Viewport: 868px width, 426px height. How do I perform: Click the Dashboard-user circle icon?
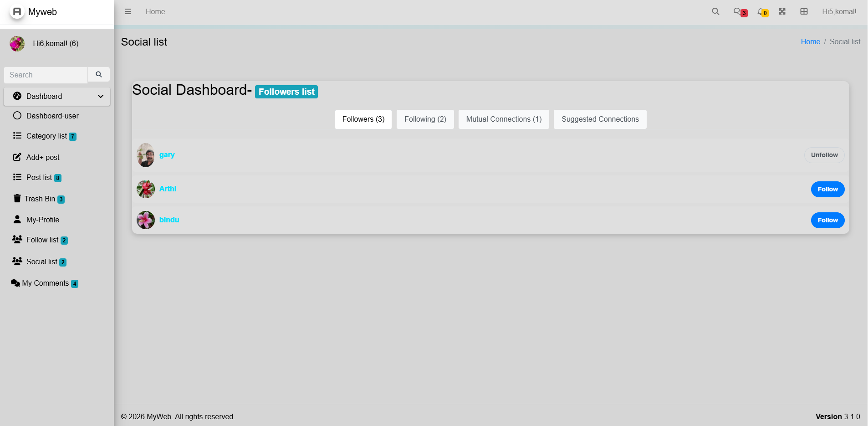point(17,115)
